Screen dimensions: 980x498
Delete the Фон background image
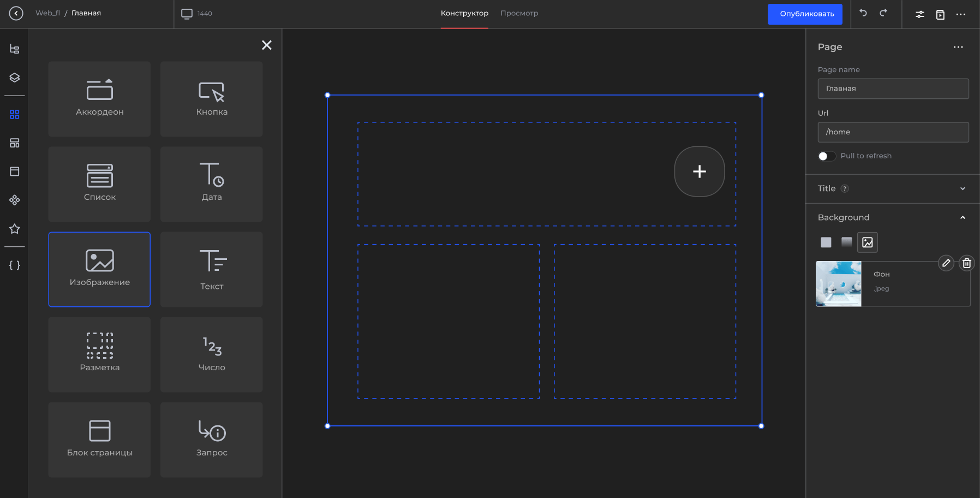[x=967, y=263]
